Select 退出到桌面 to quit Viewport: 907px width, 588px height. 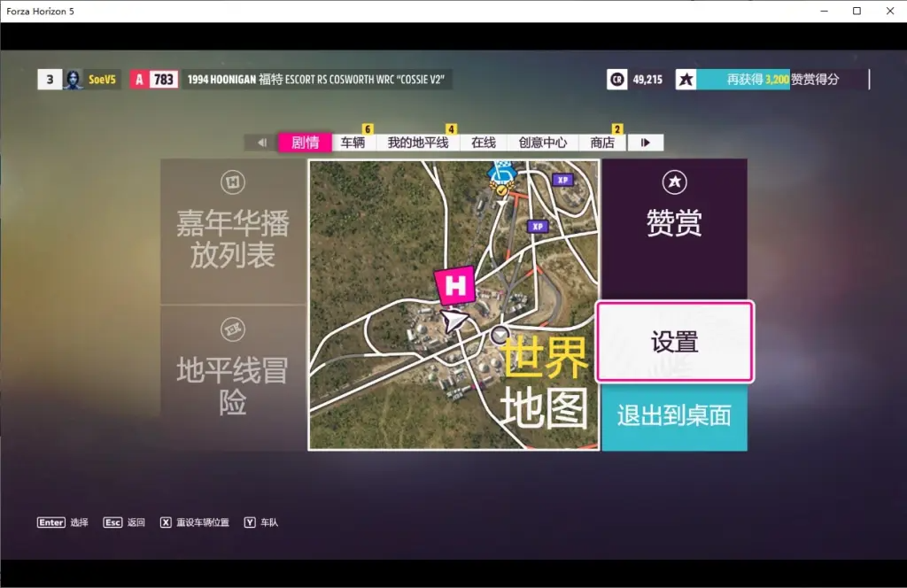coord(674,417)
